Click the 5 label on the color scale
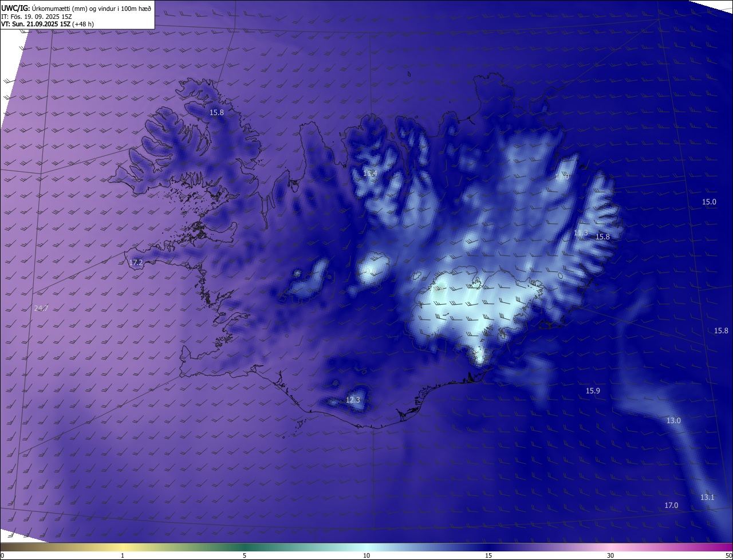733x560 pixels. (245, 555)
